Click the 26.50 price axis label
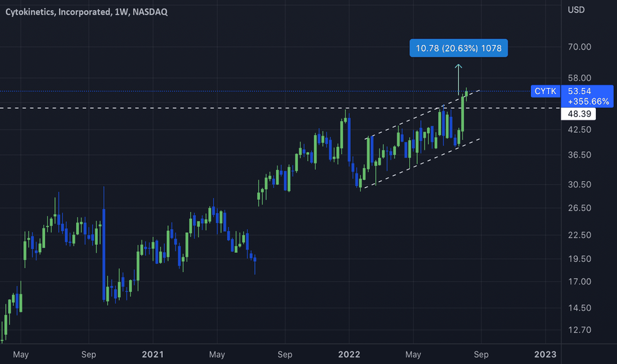This screenshot has height=364, width=617. [x=579, y=208]
